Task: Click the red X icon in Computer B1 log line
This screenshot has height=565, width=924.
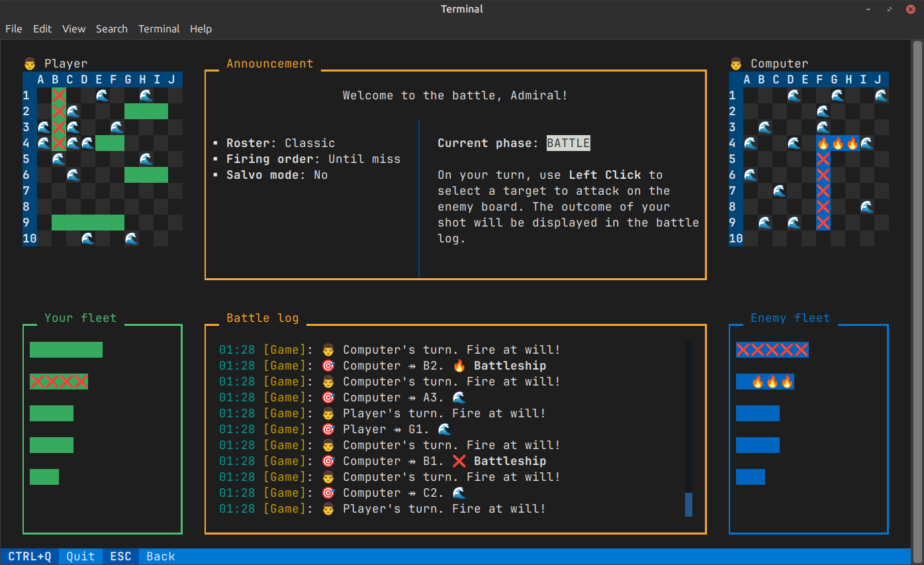Action: pos(459,461)
